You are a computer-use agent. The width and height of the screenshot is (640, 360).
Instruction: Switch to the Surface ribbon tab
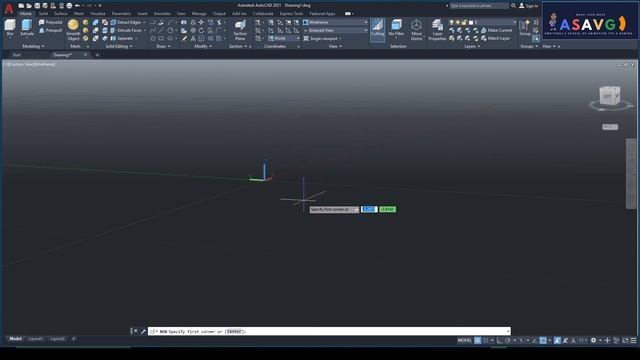pyautogui.click(x=60, y=13)
